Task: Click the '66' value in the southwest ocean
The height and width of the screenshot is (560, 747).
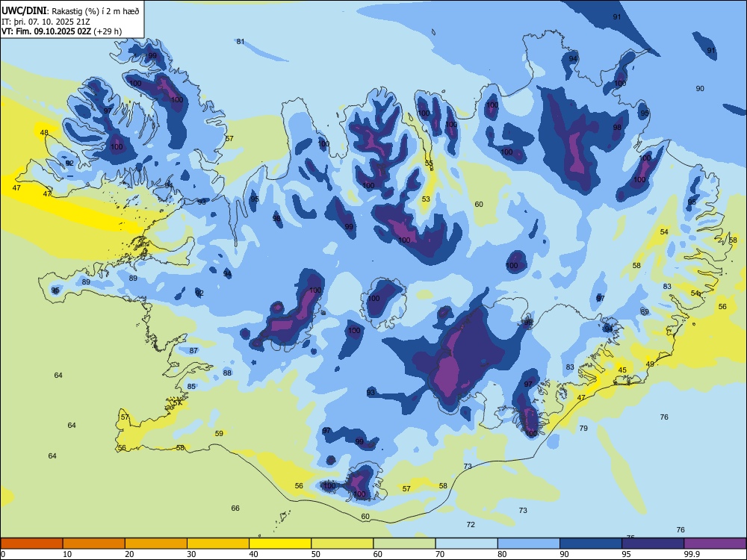Action: pos(235,508)
